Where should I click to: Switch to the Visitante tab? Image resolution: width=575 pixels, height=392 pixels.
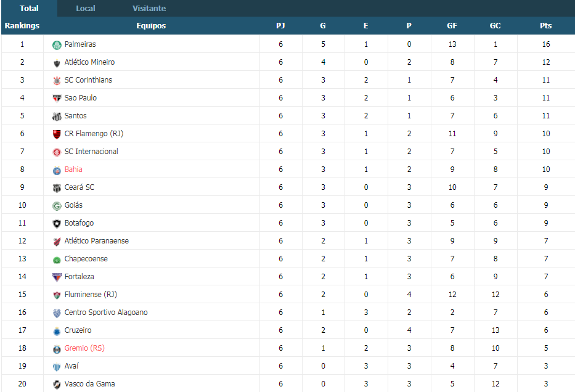click(149, 9)
